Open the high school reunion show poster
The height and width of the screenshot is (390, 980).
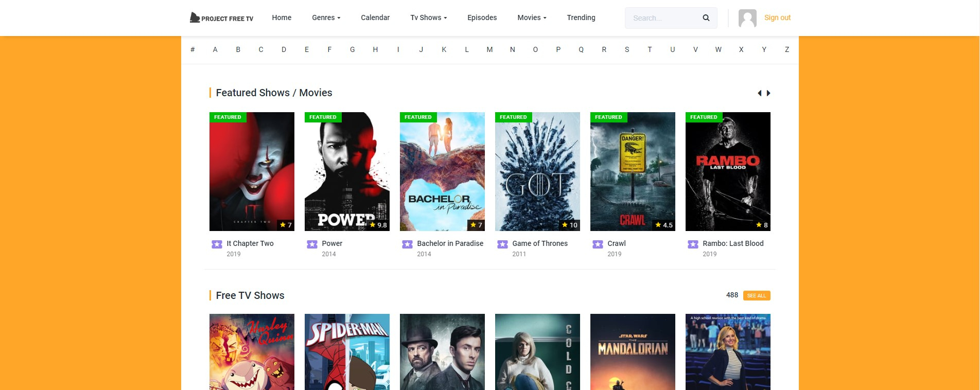pos(728,352)
